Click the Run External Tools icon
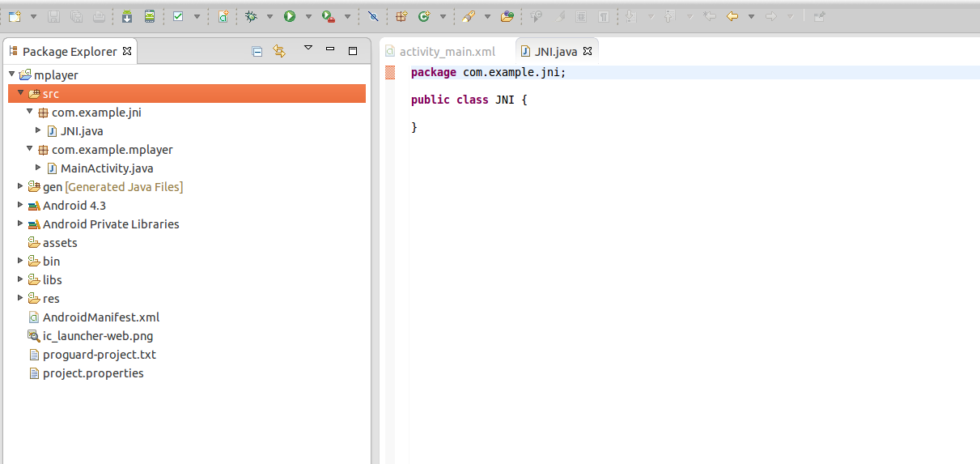The image size is (980, 464). point(328,16)
